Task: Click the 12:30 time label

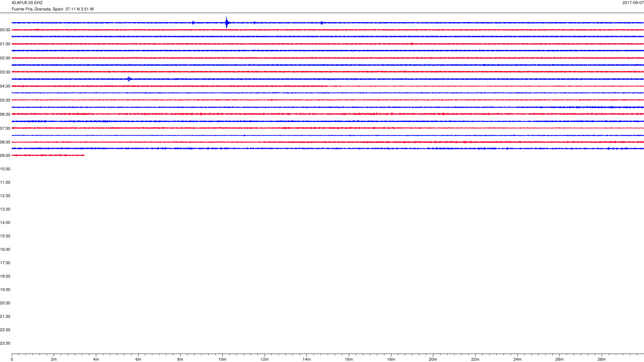Action: [x=5, y=196]
